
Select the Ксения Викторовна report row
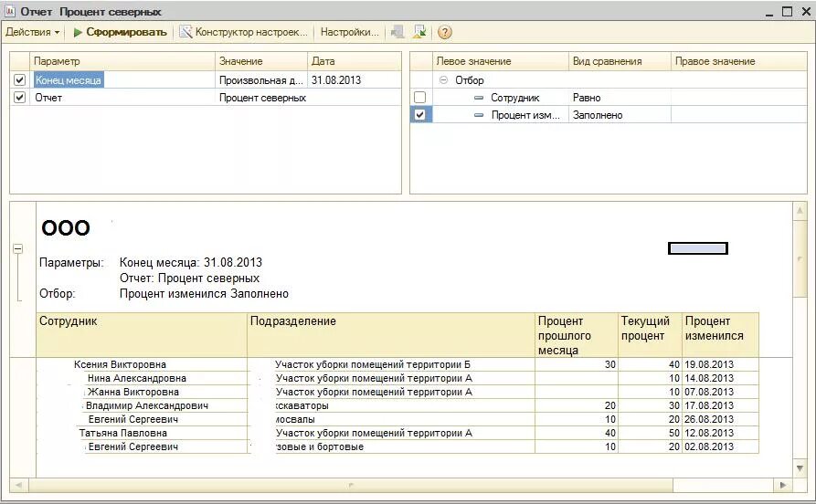coord(397,364)
